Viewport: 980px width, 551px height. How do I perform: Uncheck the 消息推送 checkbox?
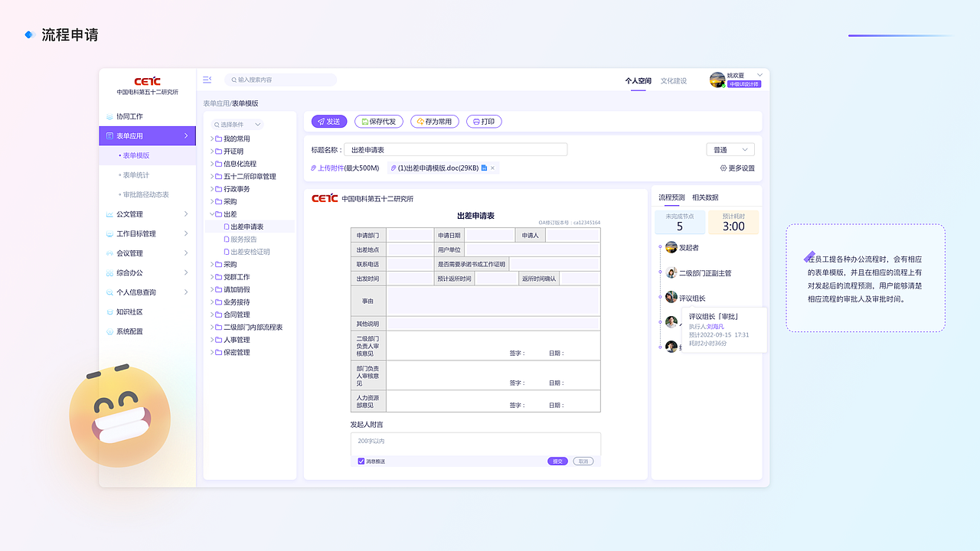tap(361, 461)
